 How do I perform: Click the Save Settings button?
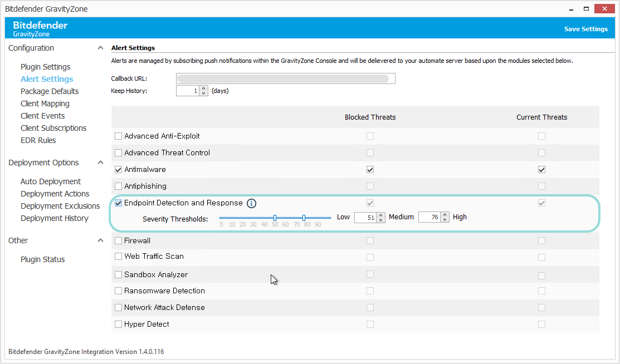(586, 28)
